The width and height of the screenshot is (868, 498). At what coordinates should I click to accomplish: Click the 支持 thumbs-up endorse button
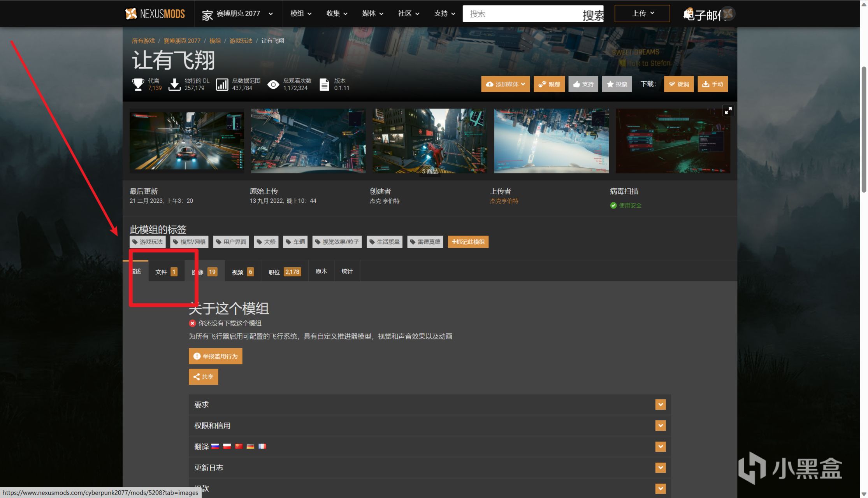pyautogui.click(x=583, y=84)
